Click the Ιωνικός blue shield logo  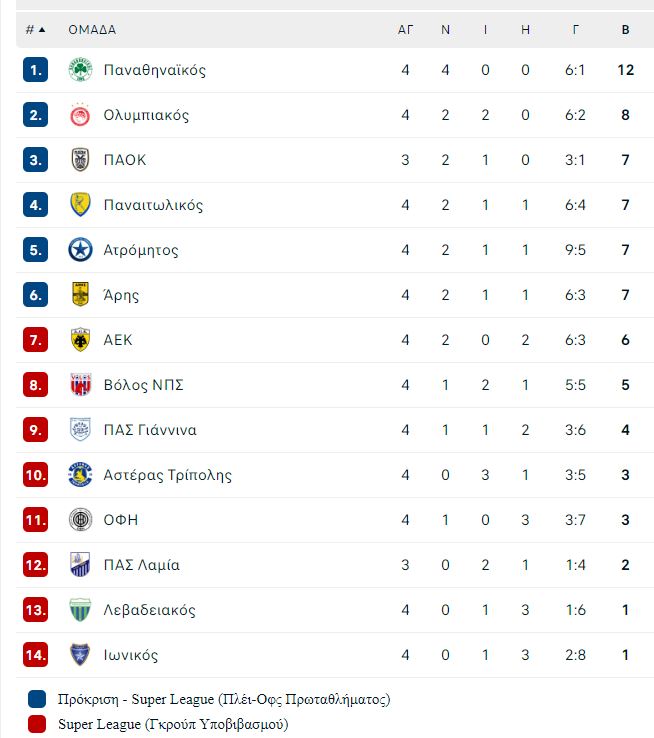point(80,655)
